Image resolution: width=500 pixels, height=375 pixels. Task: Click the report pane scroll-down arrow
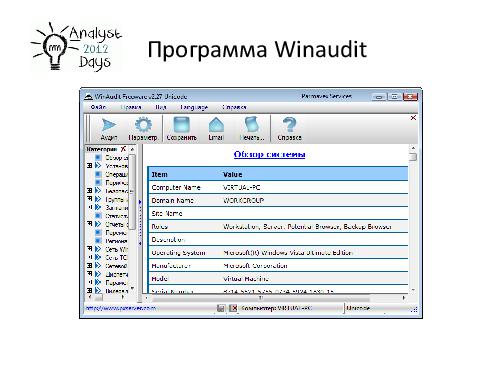(x=413, y=290)
